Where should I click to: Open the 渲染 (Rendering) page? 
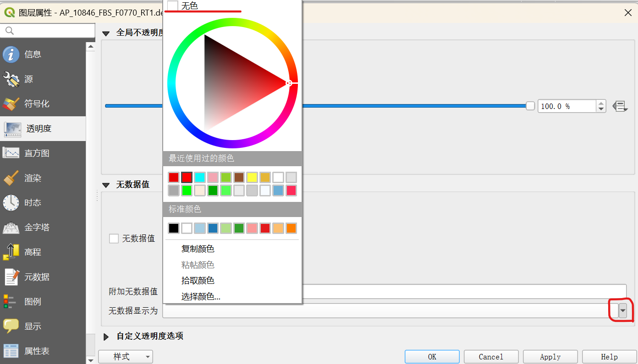point(43,178)
